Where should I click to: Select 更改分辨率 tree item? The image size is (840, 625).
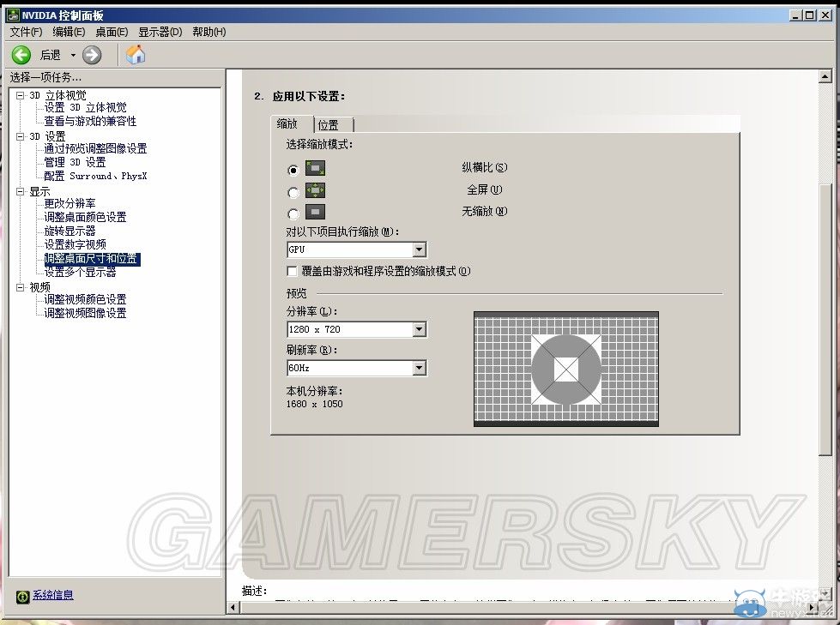coord(69,203)
